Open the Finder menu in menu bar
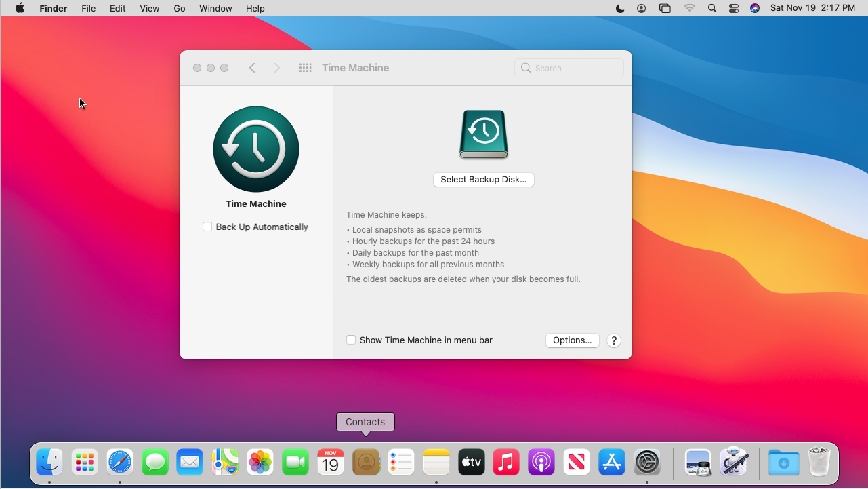Viewport: 868px width, 489px height. [x=53, y=8]
